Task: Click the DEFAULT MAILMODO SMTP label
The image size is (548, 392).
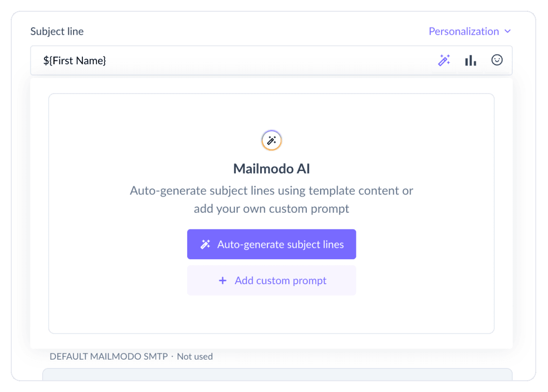Action: 109,357
